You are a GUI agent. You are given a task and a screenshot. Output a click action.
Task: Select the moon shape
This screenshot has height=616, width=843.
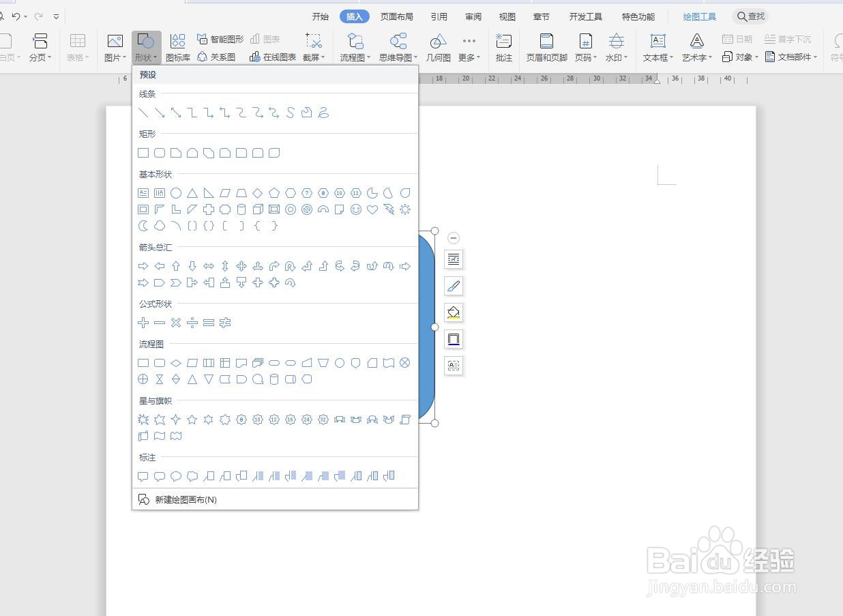click(x=143, y=226)
